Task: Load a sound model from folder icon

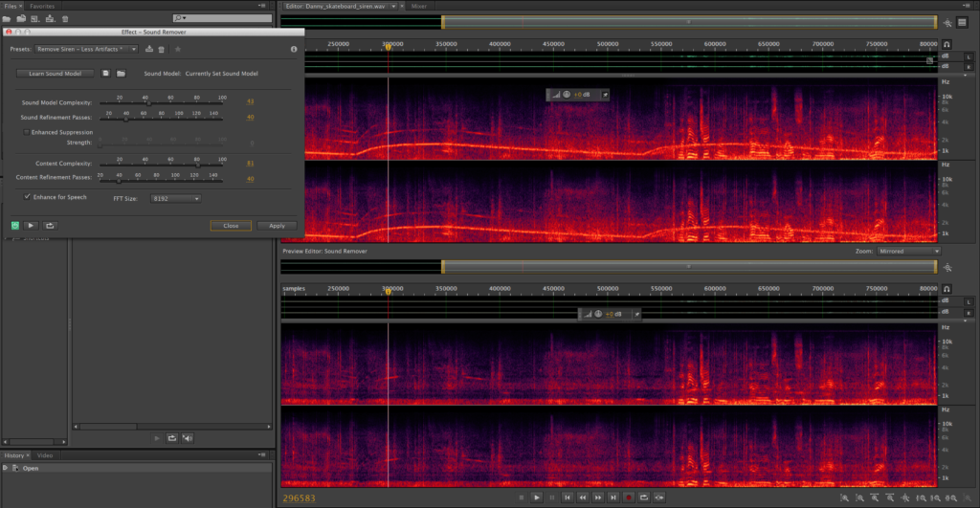Action: [x=121, y=74]
